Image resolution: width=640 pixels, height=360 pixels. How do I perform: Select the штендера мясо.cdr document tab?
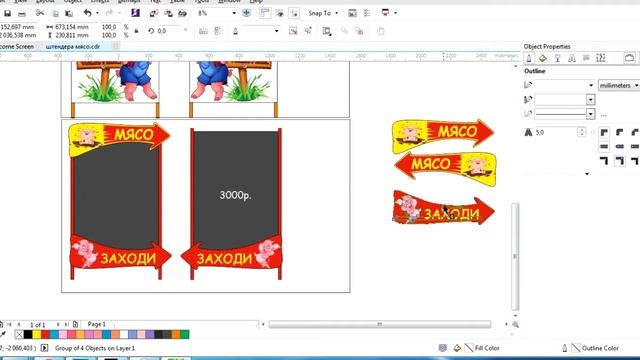(x=73, y=47)
